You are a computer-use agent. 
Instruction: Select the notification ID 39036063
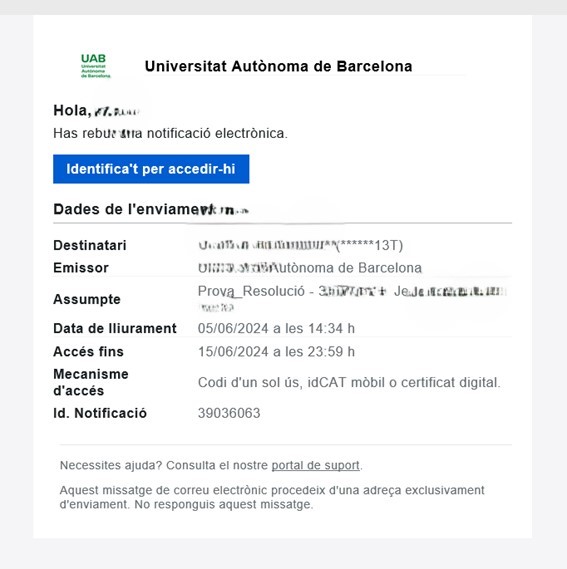point(229,413)
